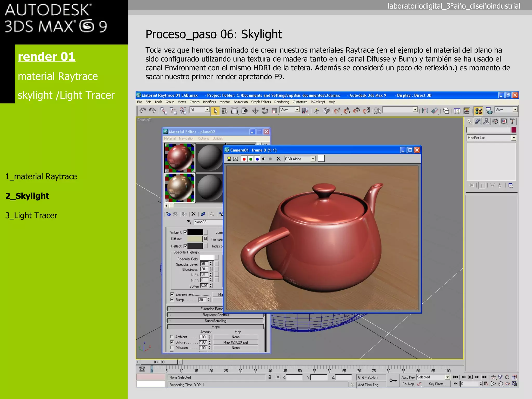
Task: Open the Modifier List dropdown
Action: point(491,138)
